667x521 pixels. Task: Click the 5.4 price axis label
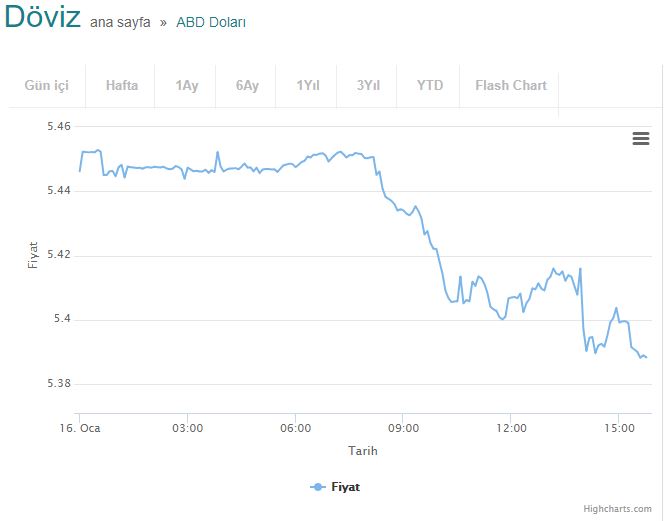[62, 319]
